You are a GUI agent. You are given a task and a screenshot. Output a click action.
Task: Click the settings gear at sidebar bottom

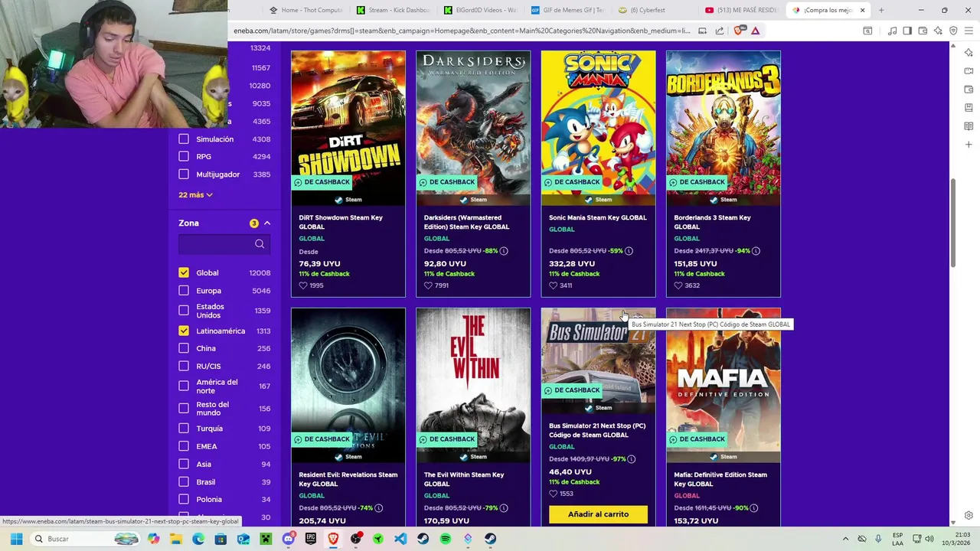[x=969, y=515]
